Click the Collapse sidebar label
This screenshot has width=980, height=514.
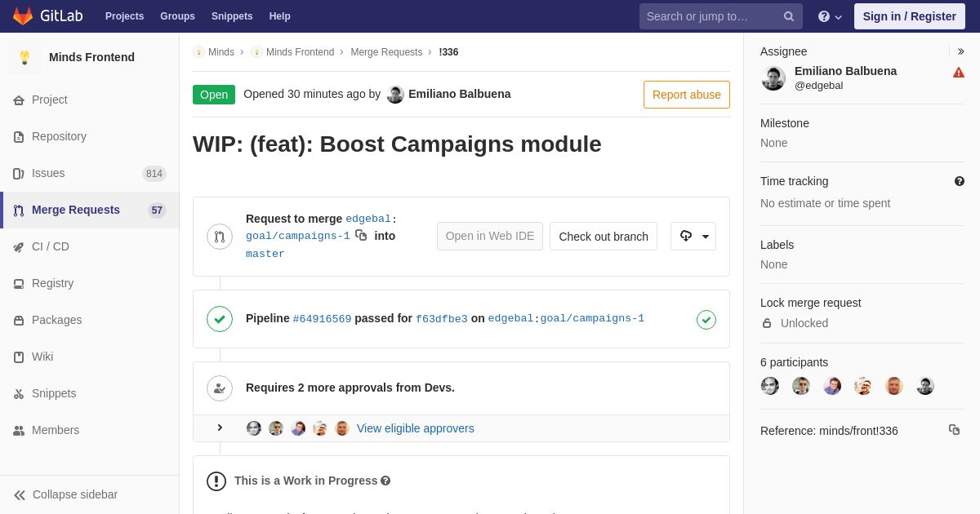coord(75,494)
